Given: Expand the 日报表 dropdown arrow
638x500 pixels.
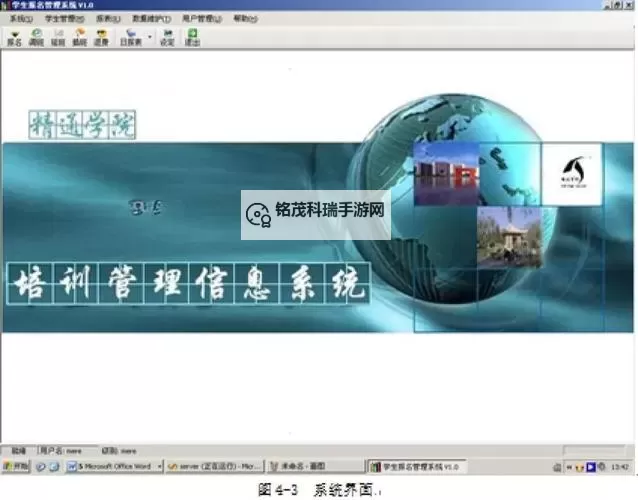Looking at the screenshot, I should (150, 37).
